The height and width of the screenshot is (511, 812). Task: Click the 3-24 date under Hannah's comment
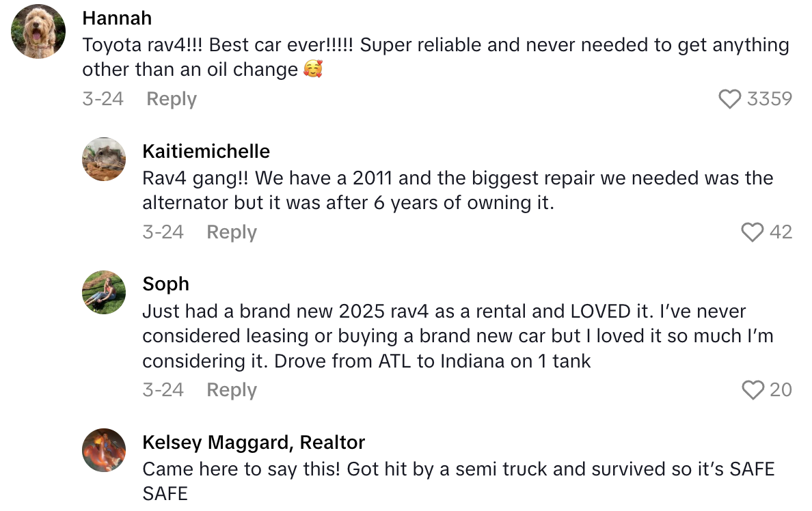pyautogui.click(x=103, y=99)
